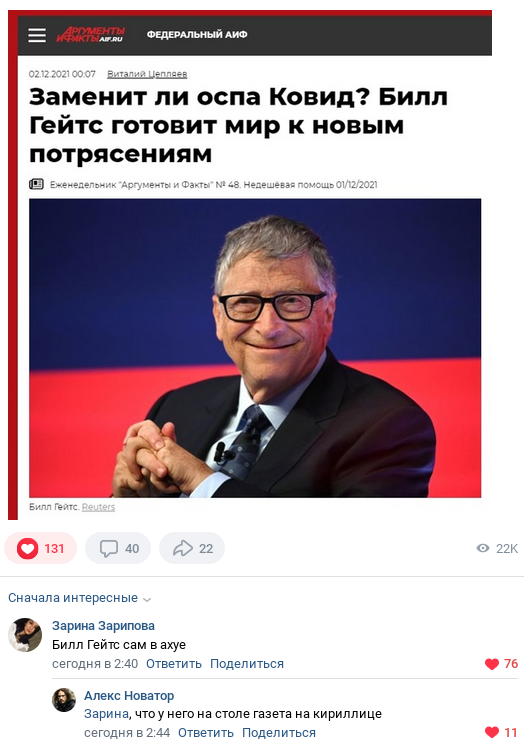Screen dimensions: 524x744
Task: Click the views eye icon
Action: [483, 549]
